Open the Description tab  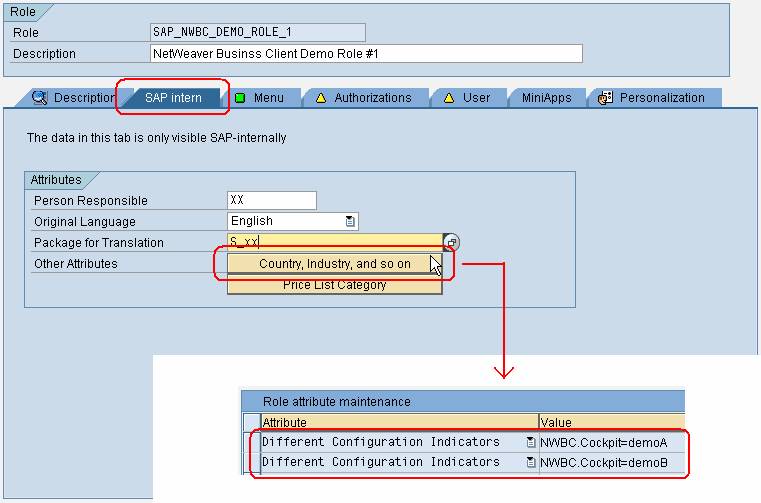point(73,98)
